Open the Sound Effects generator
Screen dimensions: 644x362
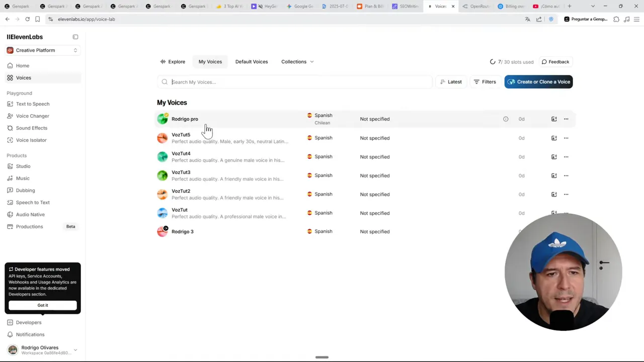[32, 128]
